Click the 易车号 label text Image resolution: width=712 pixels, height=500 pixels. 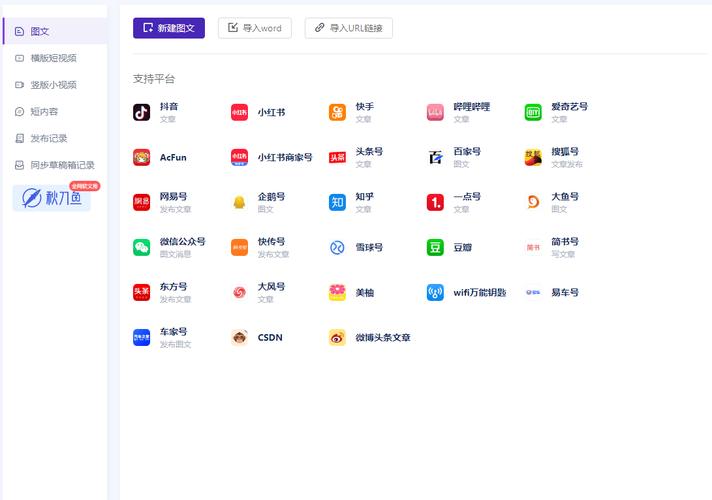coord(565,292)
